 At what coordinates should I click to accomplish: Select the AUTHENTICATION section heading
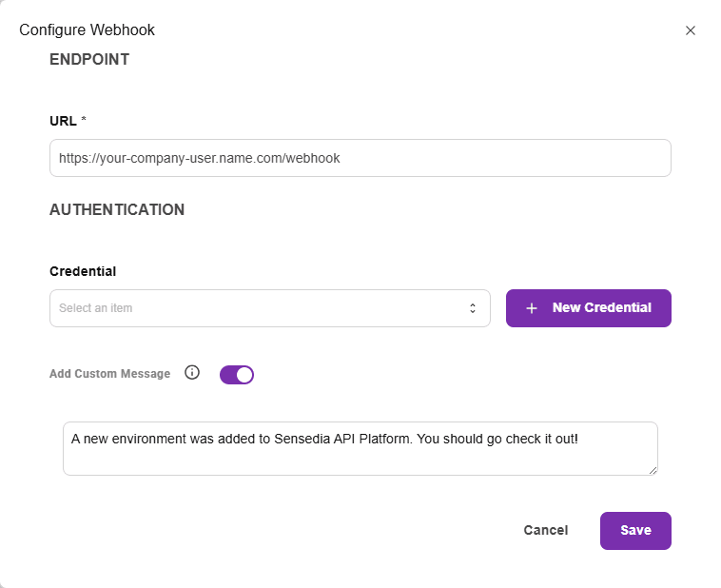(117, 210)
